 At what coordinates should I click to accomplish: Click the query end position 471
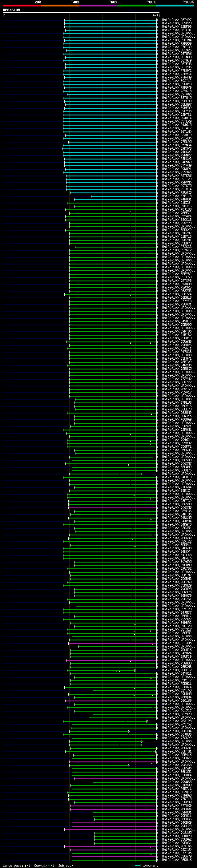coord(155,15)
